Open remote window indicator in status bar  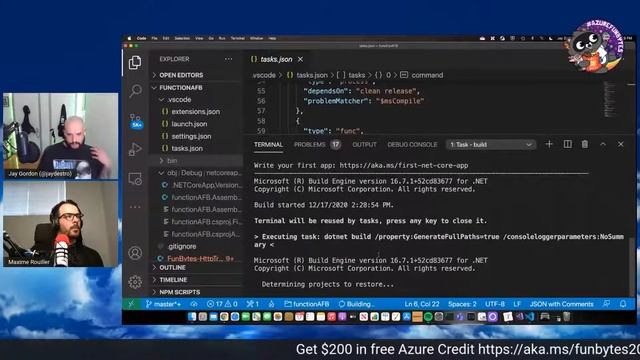pos(131,304)
